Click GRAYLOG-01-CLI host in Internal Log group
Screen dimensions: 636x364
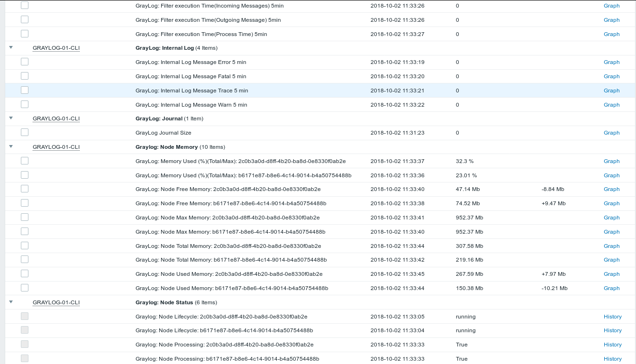coord(56,48)
